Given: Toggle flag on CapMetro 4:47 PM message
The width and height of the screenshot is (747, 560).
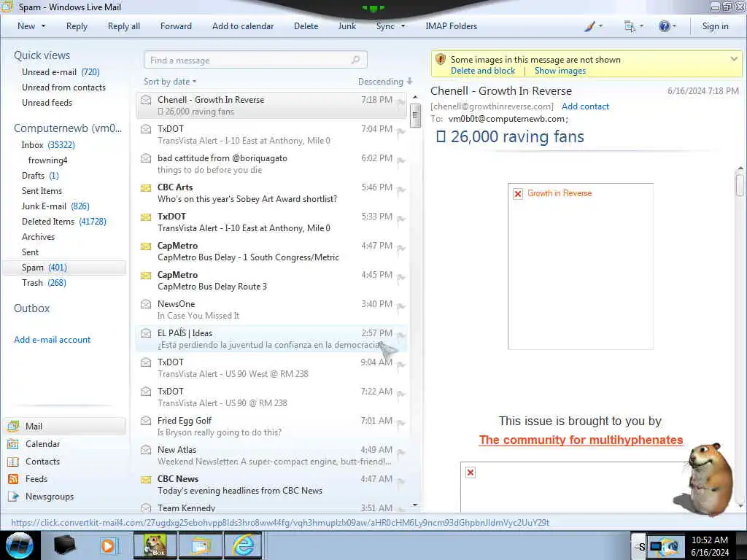Looking at the screenshot, I should tap(401, 248).
